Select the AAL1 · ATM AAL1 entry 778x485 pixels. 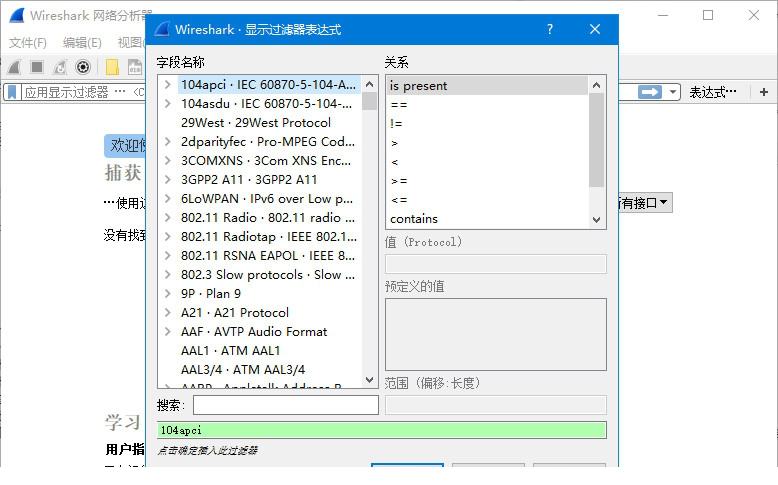click(x=230, y=350)
